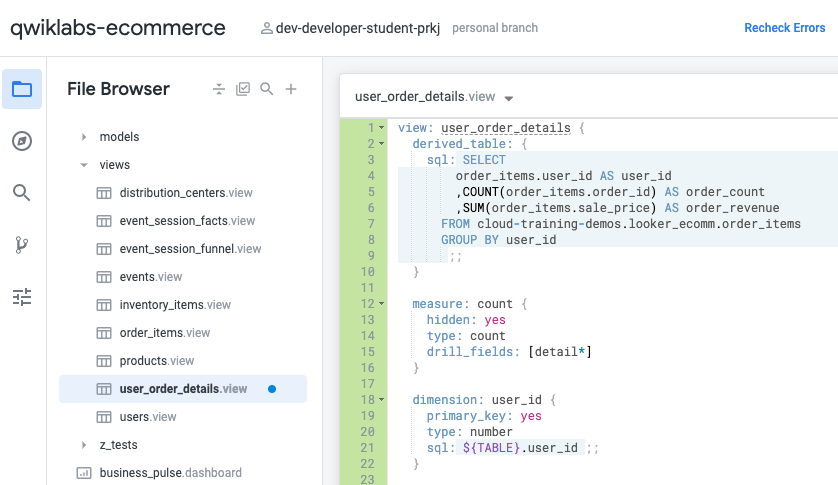Click the 'hidden: yes' line
This screenshot has width=838, height=485.
tap(466, 320)
